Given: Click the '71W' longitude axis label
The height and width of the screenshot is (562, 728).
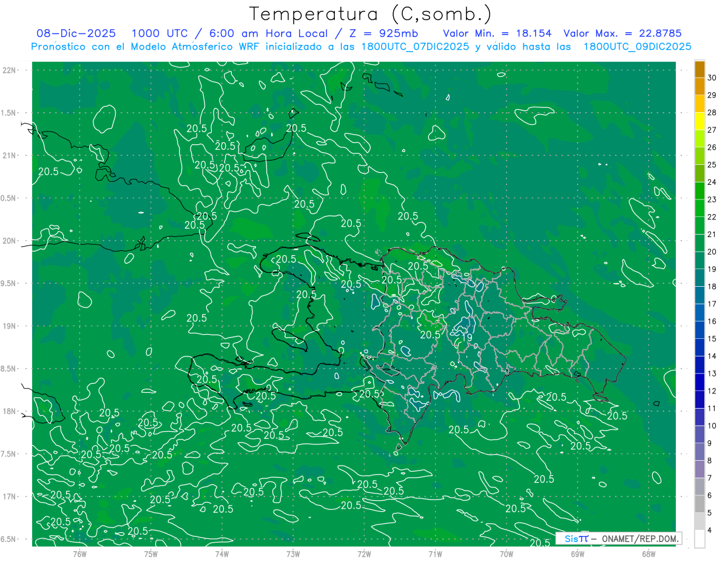Looking at the screenshot, I should pos(435,554).
